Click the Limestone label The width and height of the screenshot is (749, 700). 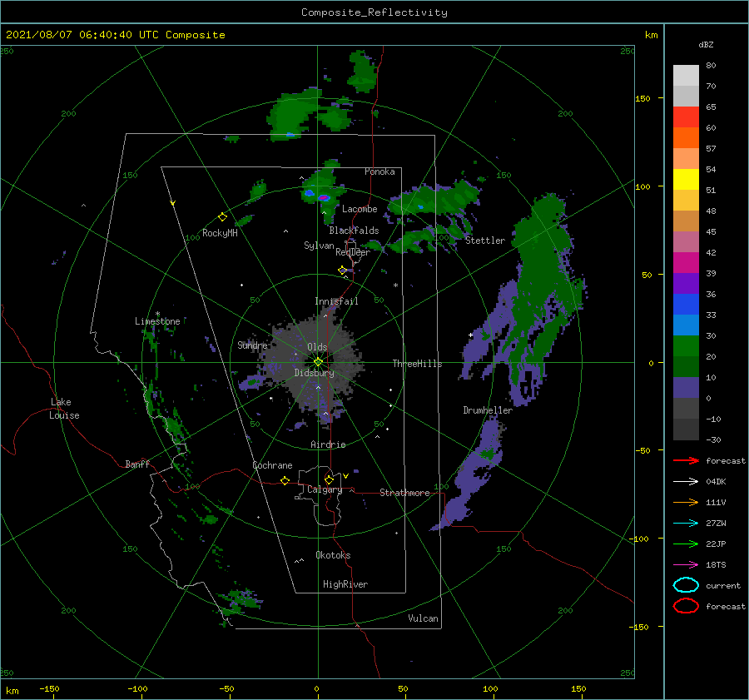pos(157,321)
